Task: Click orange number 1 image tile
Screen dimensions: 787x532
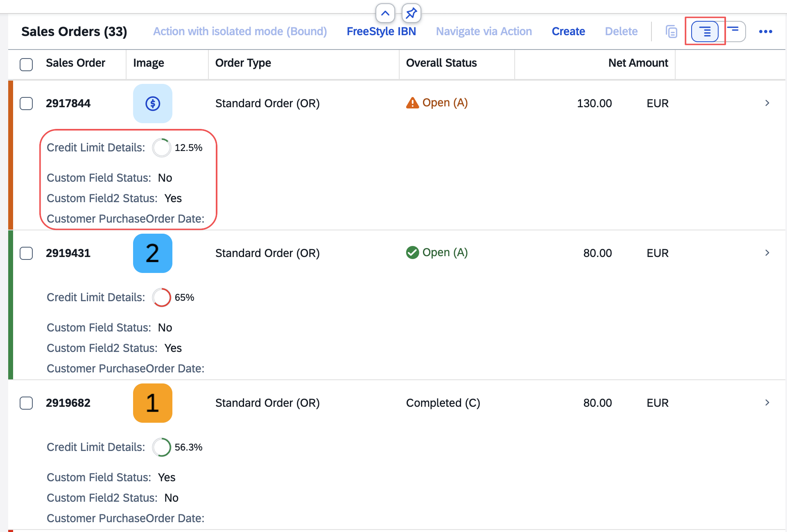Action: coord(153,403)
